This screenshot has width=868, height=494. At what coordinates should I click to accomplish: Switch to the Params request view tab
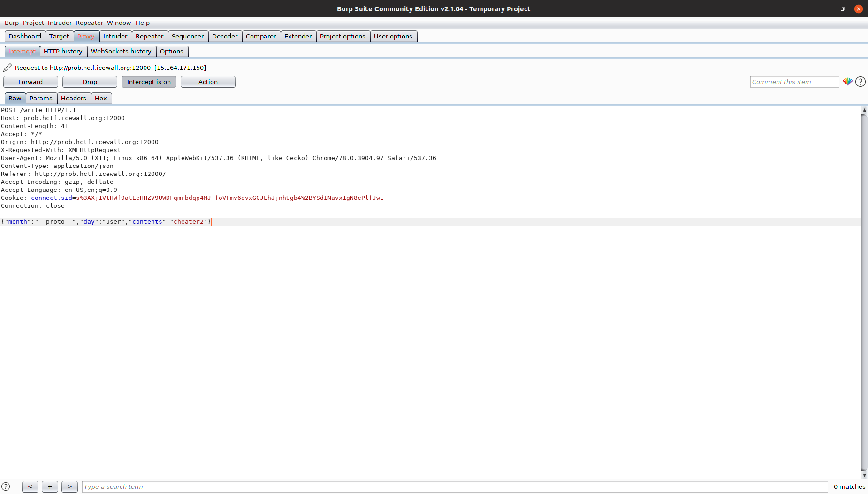pyautogui.click(x=41, y=98)
